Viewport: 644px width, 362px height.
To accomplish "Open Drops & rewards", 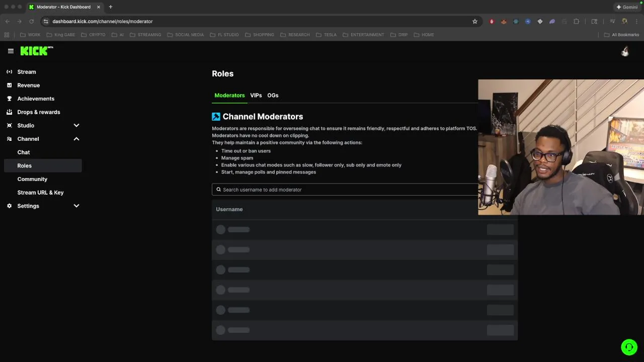I will coord(38,112).
